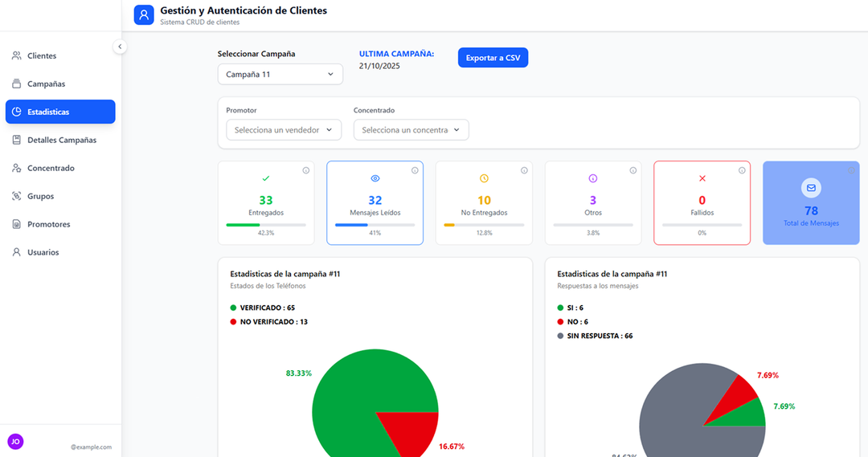Click the eye icon on Mensajes Leídos card
The image size is (868, 457).
click(x=375, y=178)
